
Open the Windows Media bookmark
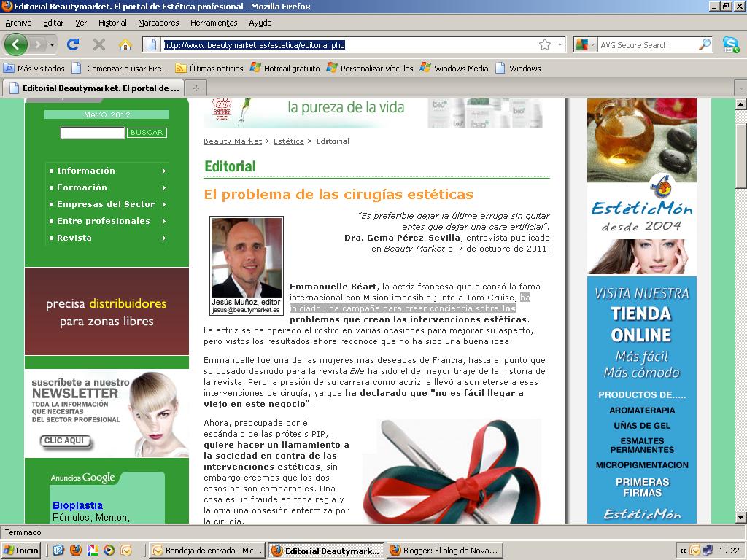pos(454,68)
